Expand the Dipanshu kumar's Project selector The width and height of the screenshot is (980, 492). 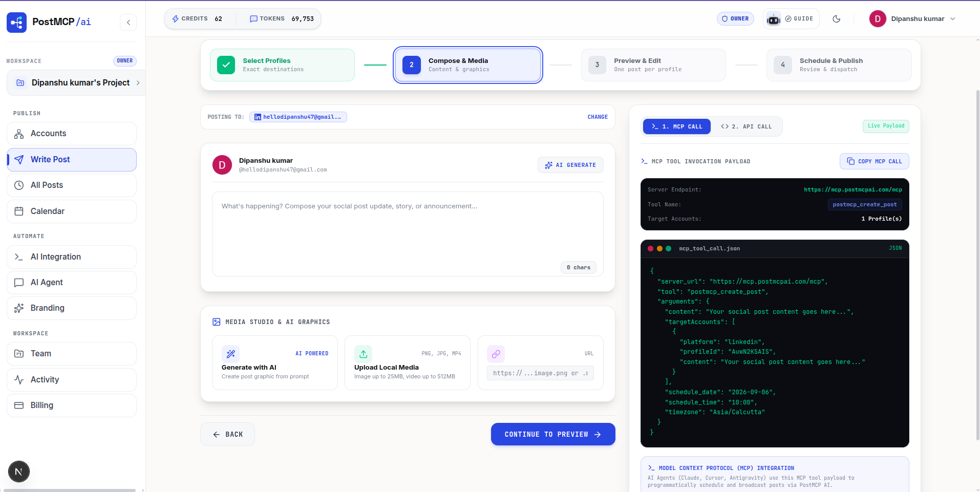click(x=76, y=83)
